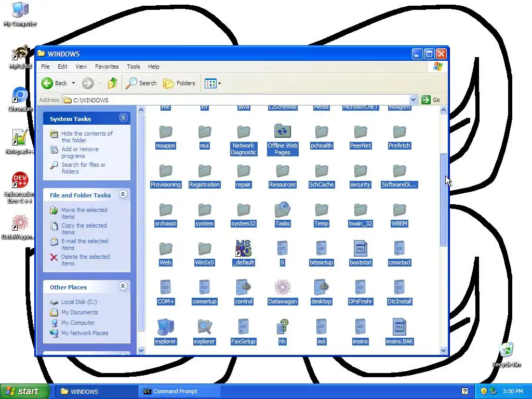Click Move the selected items
The width and height of the screenshot is (532, 399).
[84, 213]
